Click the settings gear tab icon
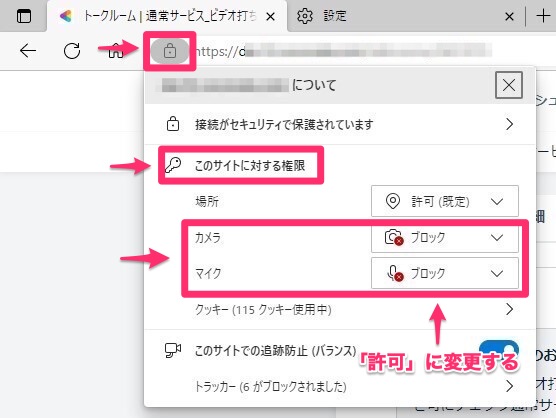The width and height of the screenshot is (556, 418). [x=305, y=16]
